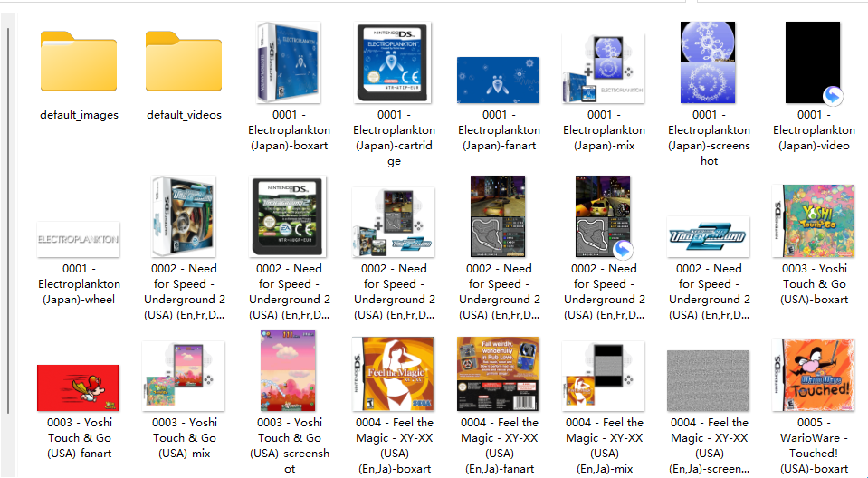Click the Electroplankton (Japan)-fanart thumbnail
Viewport: 868px width, 478px height.
(498, 80)
